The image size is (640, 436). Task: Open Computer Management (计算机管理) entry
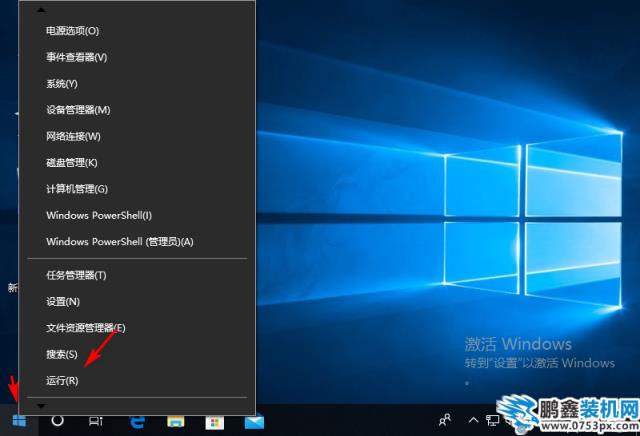[x=137, y=189]
